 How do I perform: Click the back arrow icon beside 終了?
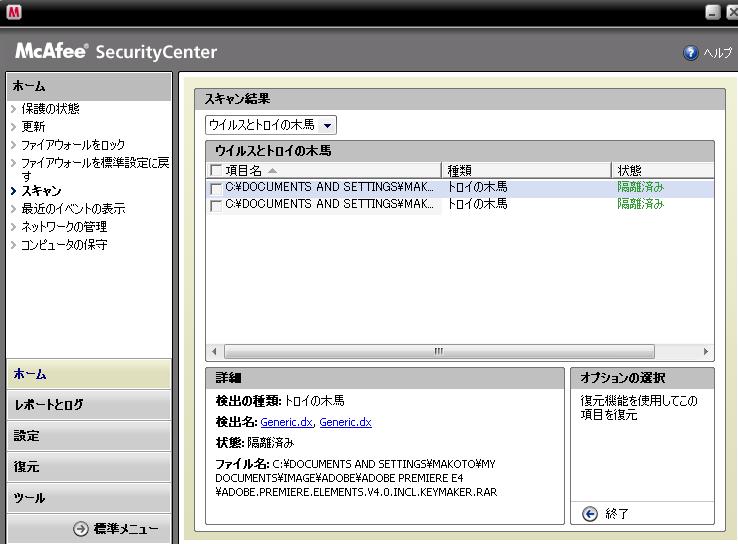click(590, 513)
